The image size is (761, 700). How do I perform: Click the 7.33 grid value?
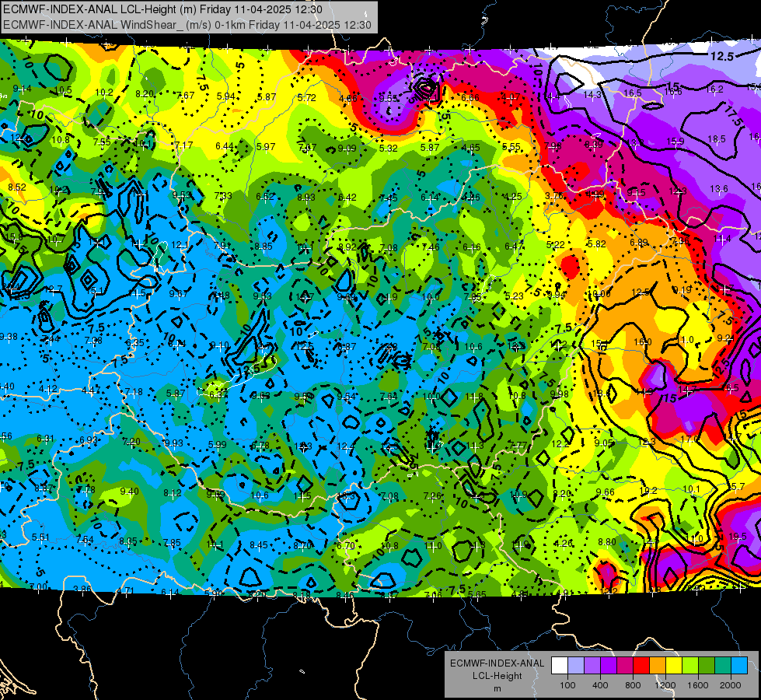(x=223, y=195)
